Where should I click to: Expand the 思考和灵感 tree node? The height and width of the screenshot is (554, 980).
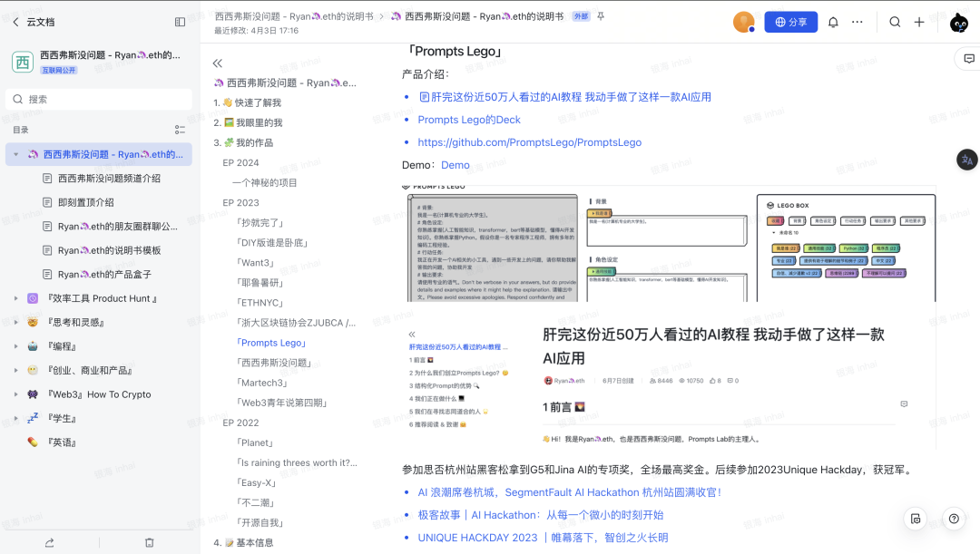coord(16,322)
